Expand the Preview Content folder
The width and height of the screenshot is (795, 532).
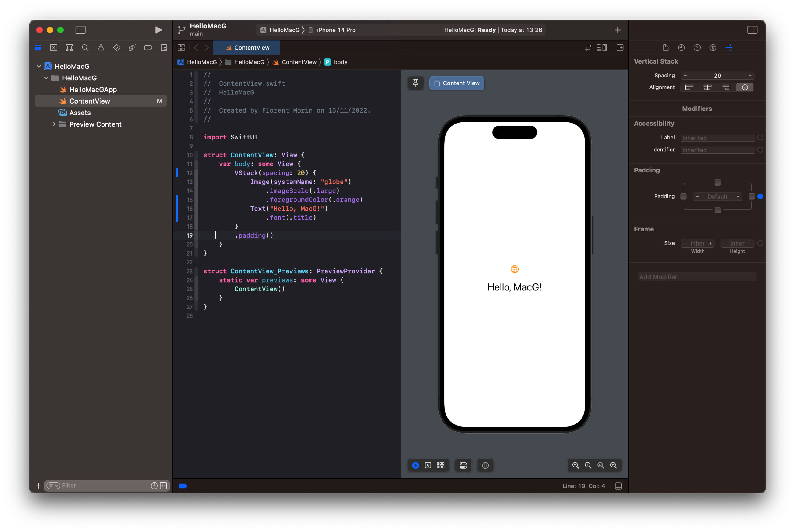[54, 124]
